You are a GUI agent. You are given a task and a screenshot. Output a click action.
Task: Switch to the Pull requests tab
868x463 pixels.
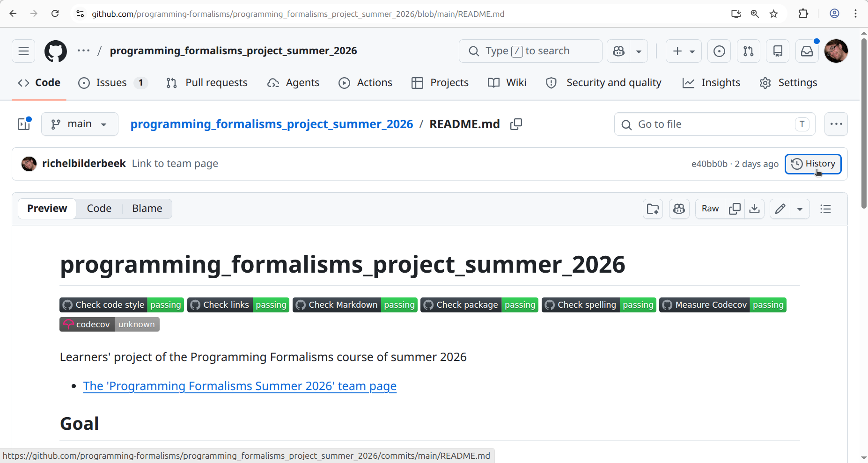click(207, 83)
